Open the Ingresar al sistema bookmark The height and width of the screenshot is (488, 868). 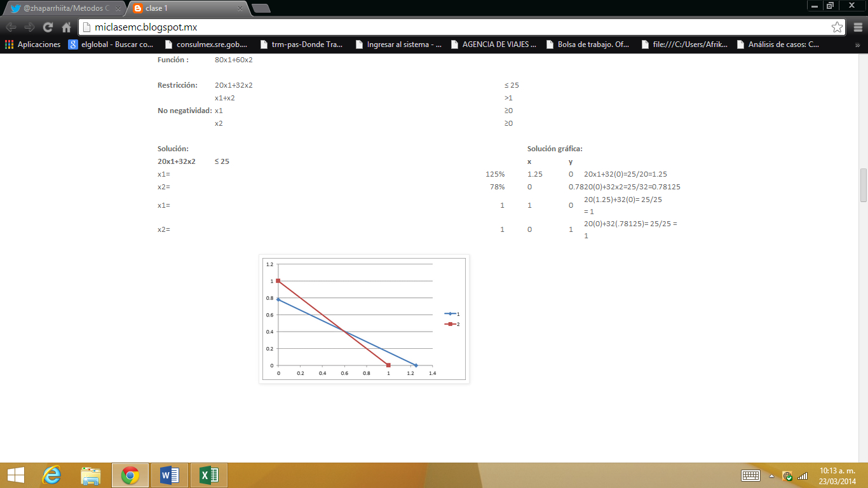398,44
